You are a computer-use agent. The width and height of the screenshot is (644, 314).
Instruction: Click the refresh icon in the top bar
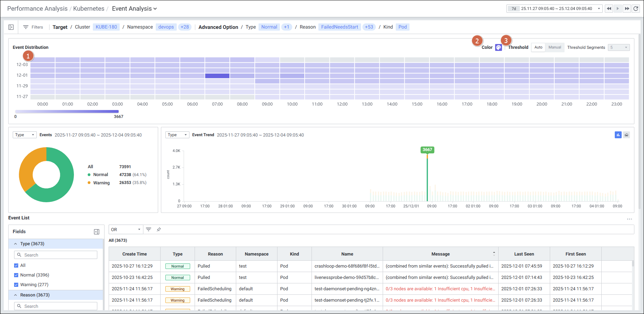tap(636, 9)
